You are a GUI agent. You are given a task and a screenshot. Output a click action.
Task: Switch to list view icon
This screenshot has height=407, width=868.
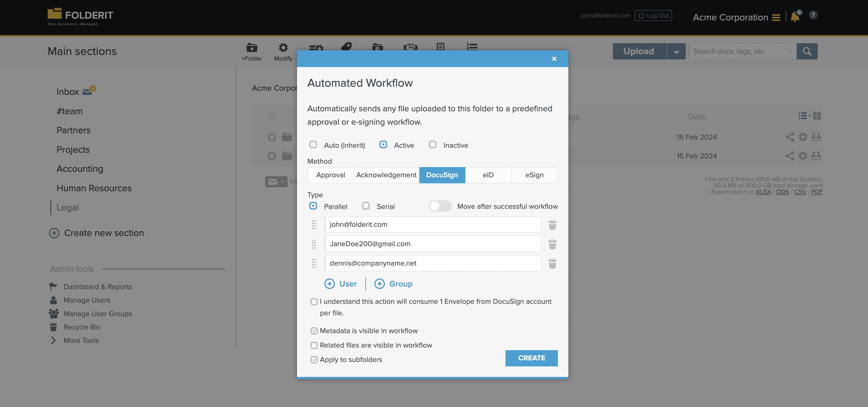pos(803,116)
